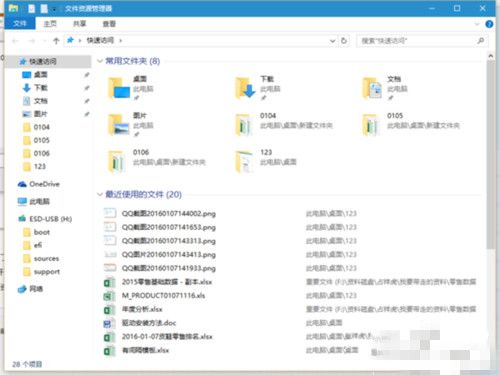
Task: Select the 0106 folder tile
Action: coord(156,161)
